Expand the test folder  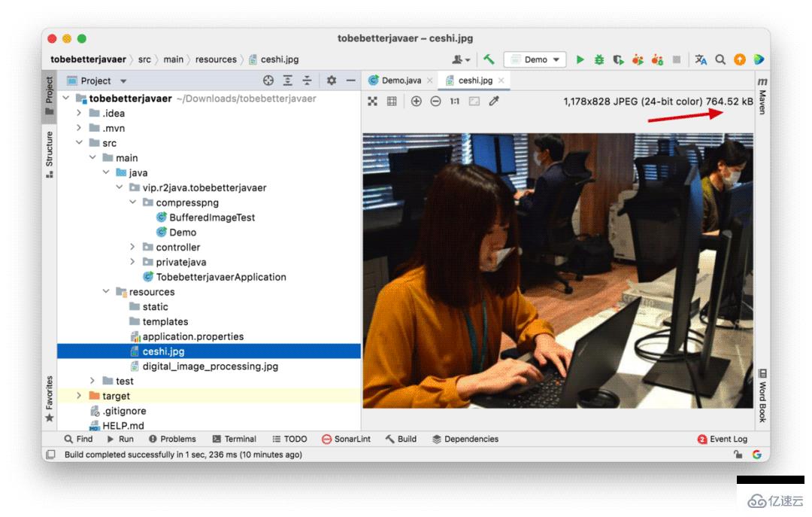pyautogui.click(x=92, y=381)
